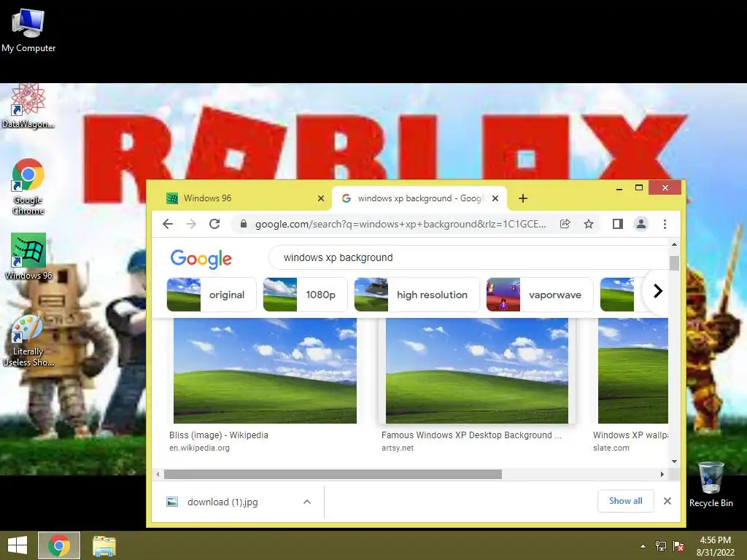
Task: Open Windows XP wallpaper slate.com title
Action: (630, 435)
